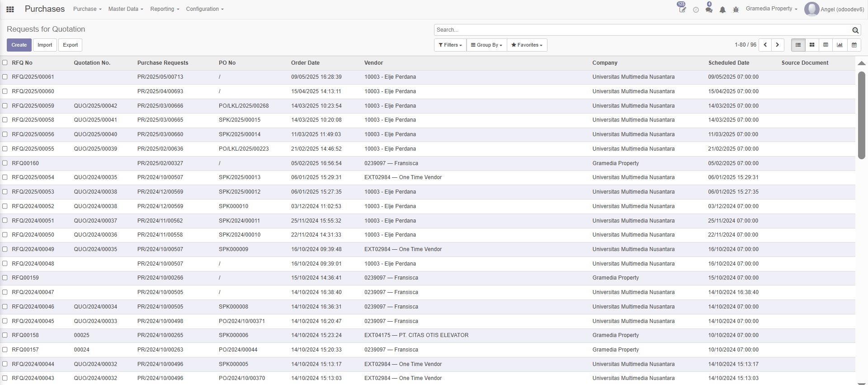868x385 pixels.
Task: Open the Purchase menu
Action: pyautogui.click(x=87, y=9)
